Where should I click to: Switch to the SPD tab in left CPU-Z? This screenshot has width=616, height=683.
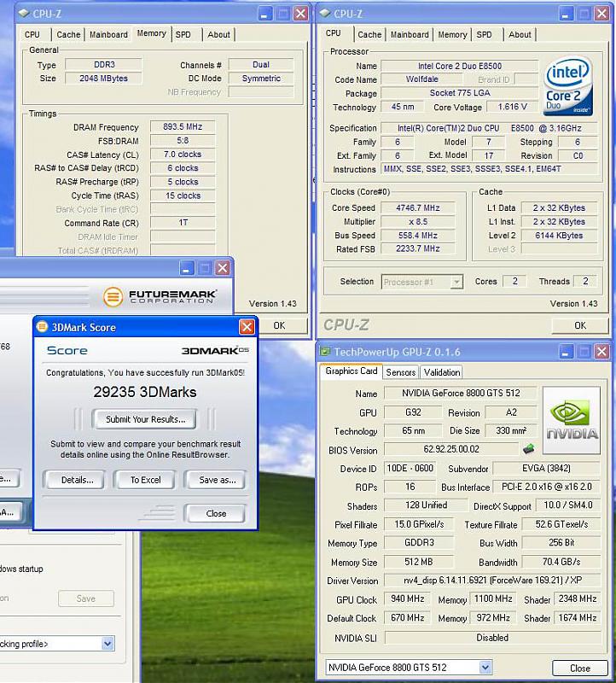[x=183, y=34]
